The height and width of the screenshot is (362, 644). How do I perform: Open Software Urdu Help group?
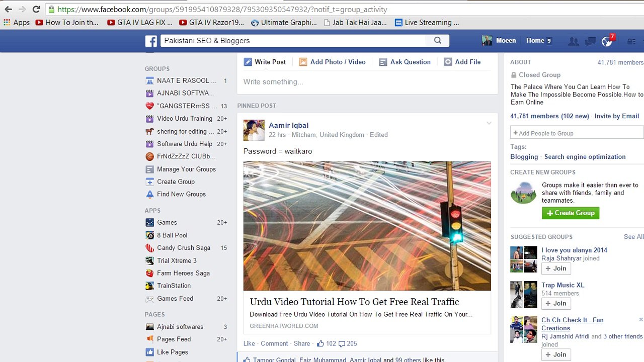(x=185, y=144)
